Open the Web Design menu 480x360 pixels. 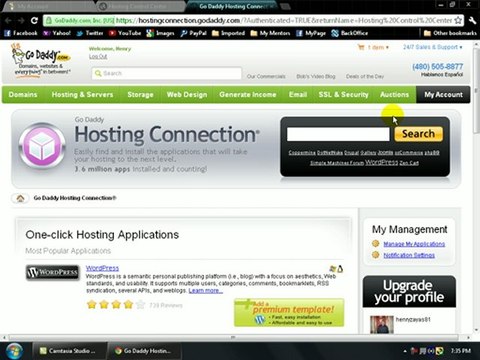tap(187, 95)
